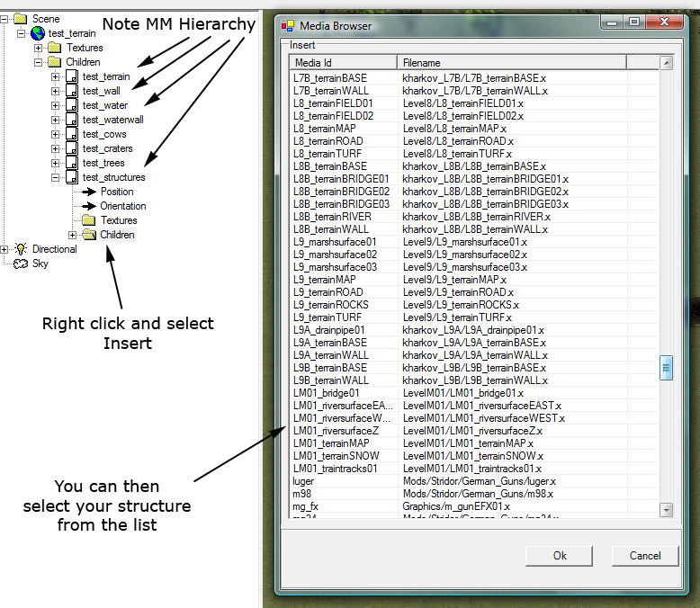Click filename LevelM01/LM01_riversurfaceEAST.x
Image resolution: width=700 pixels, height=608 pixels.
coord(482,406)
